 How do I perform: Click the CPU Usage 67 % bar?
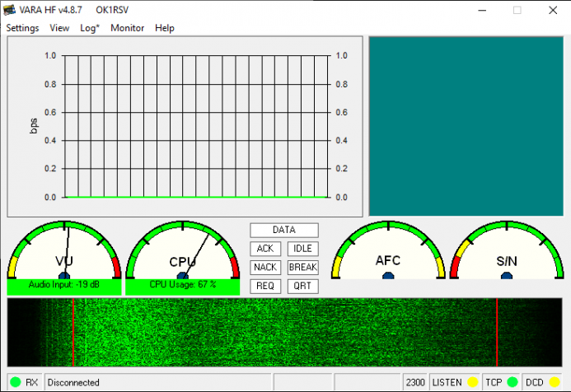pos(182,287)
